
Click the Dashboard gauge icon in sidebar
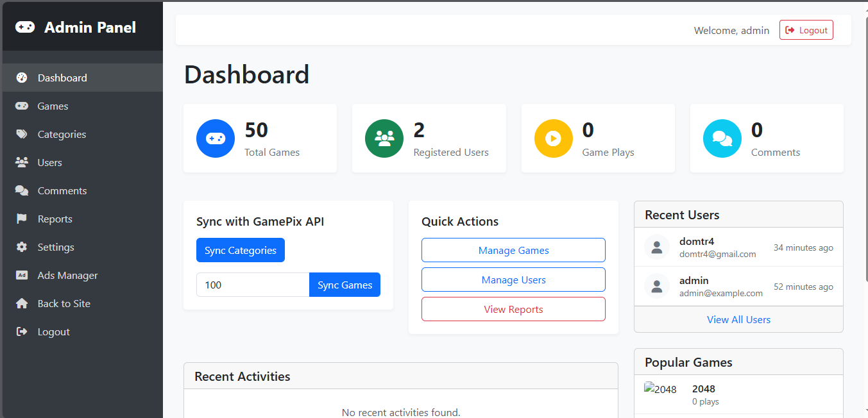click(22, 78)
